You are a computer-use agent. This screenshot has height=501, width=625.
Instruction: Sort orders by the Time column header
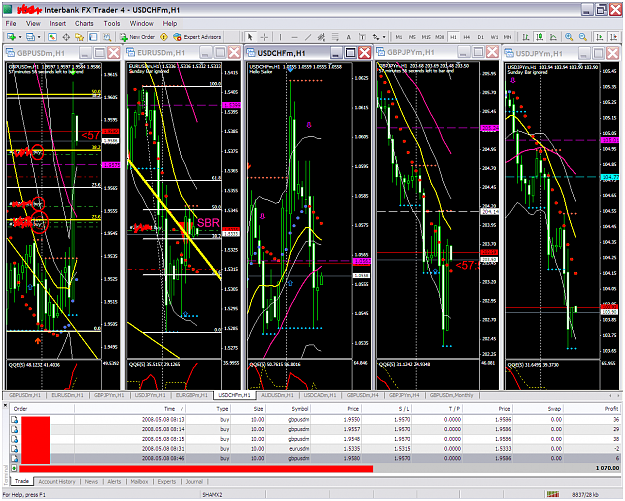click(x=130, y=409)
